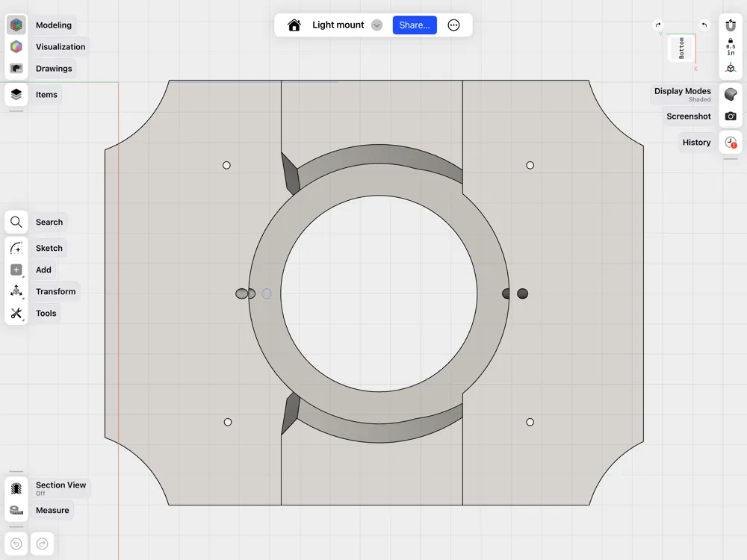
Task: Click the Bottom face orientation cube
Action: (681, 48)
